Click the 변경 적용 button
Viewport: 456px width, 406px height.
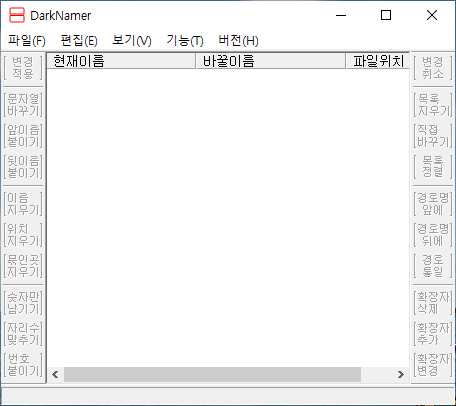[23, 68]
